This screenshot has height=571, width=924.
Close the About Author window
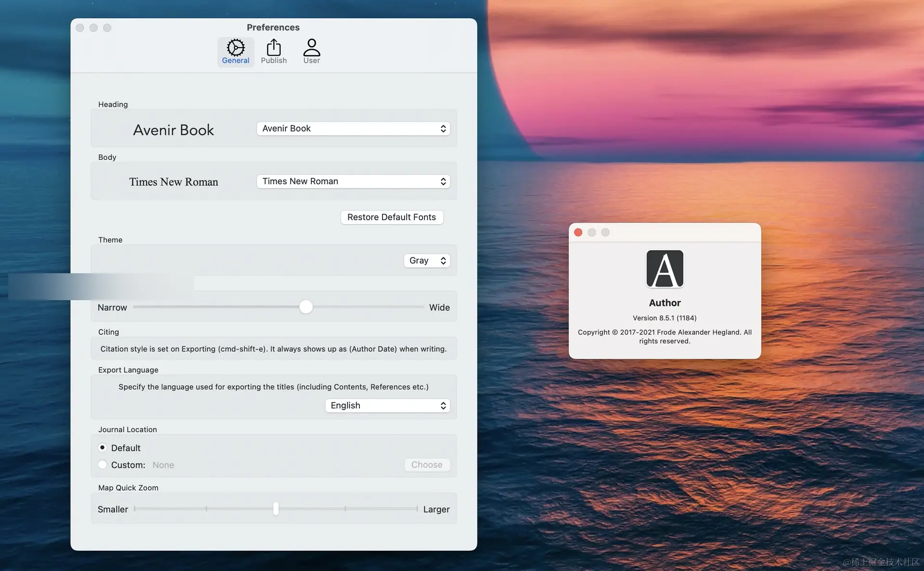[x=578, y=232]
